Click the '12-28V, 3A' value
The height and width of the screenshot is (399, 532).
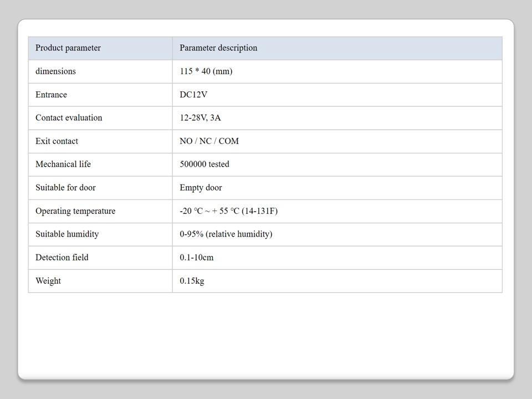[x=200, y=118]
